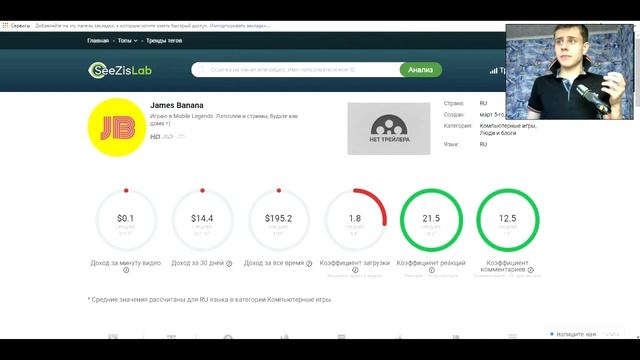Click the channel description text

click(224, 120)
